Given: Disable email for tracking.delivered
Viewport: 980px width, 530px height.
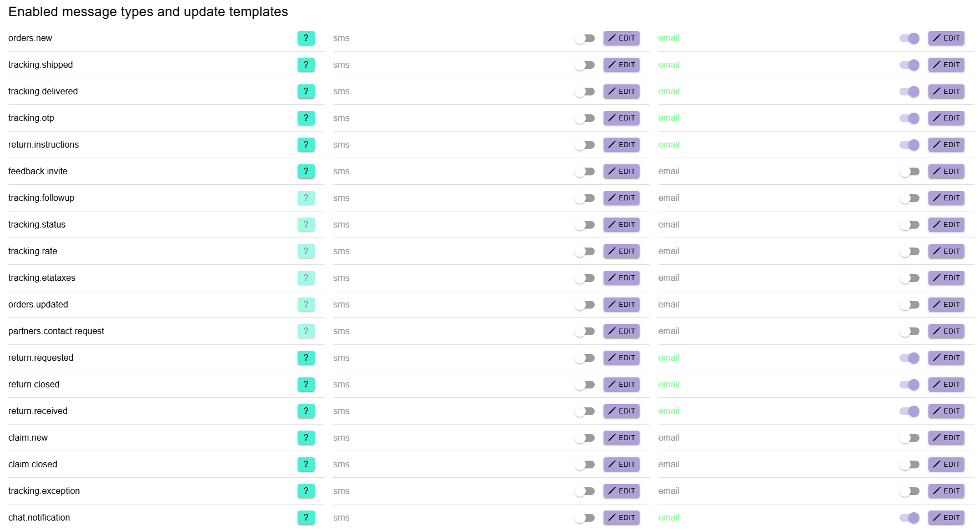Looking at the screenshot, I should (x=909, y=92).
